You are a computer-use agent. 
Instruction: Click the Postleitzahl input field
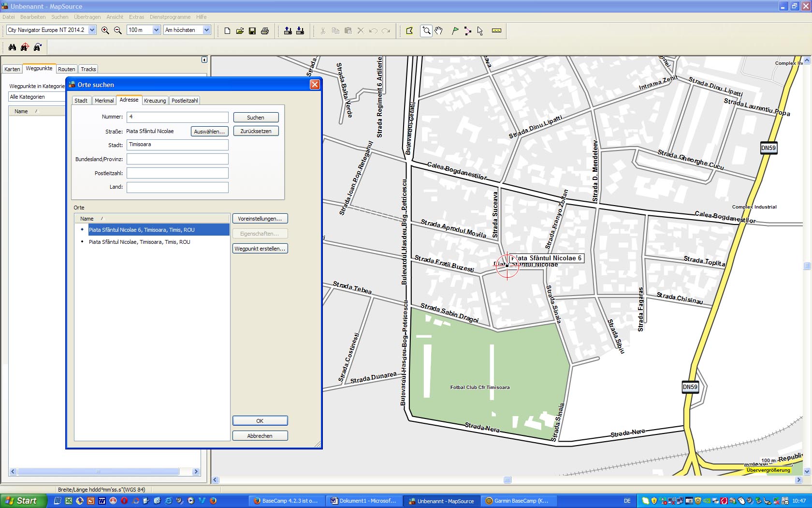click(177, 173)
